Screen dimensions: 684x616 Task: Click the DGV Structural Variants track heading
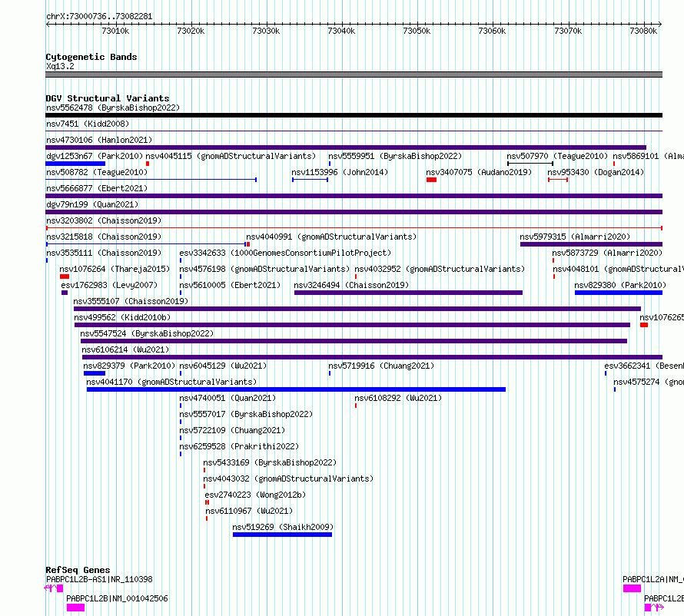click(108, 98)
